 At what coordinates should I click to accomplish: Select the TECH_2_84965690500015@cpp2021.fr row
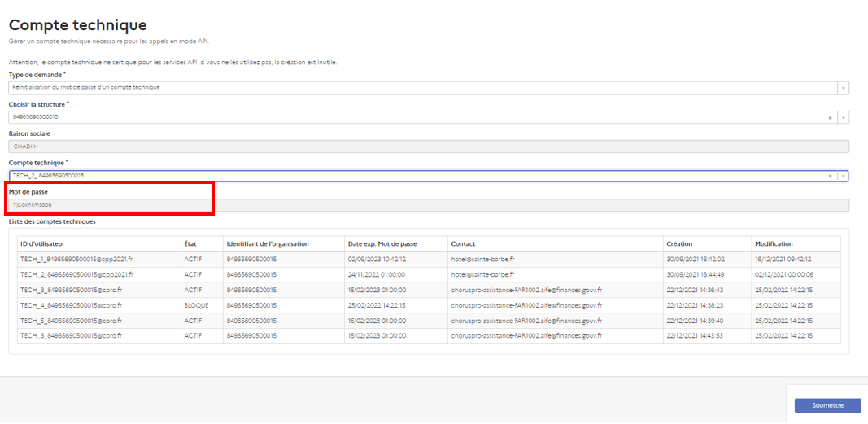(76, 275)
